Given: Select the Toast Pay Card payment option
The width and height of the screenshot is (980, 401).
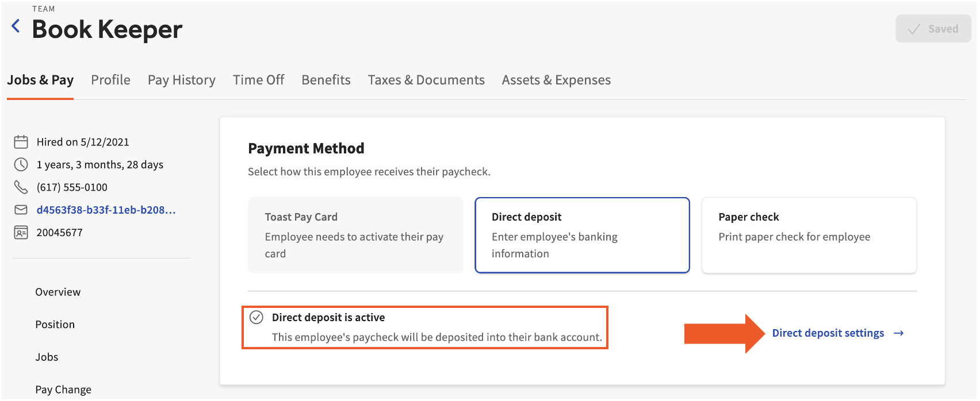Looking at the screenshot, I should tap(355, 235).
